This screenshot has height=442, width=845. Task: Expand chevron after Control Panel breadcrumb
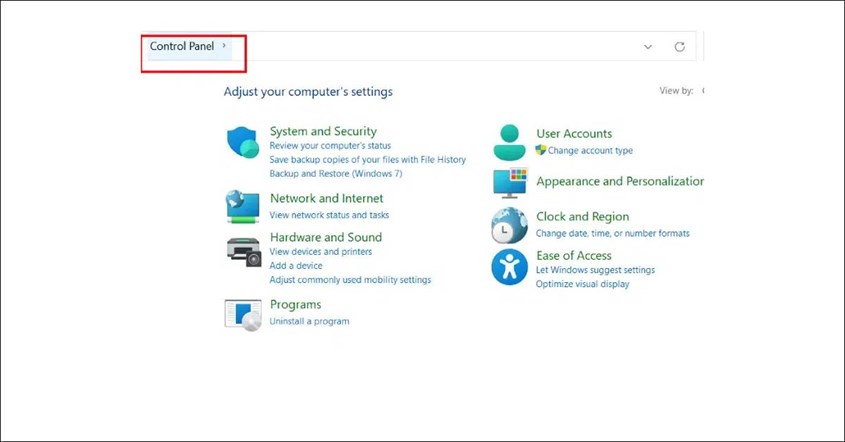[x=224, y=46]
